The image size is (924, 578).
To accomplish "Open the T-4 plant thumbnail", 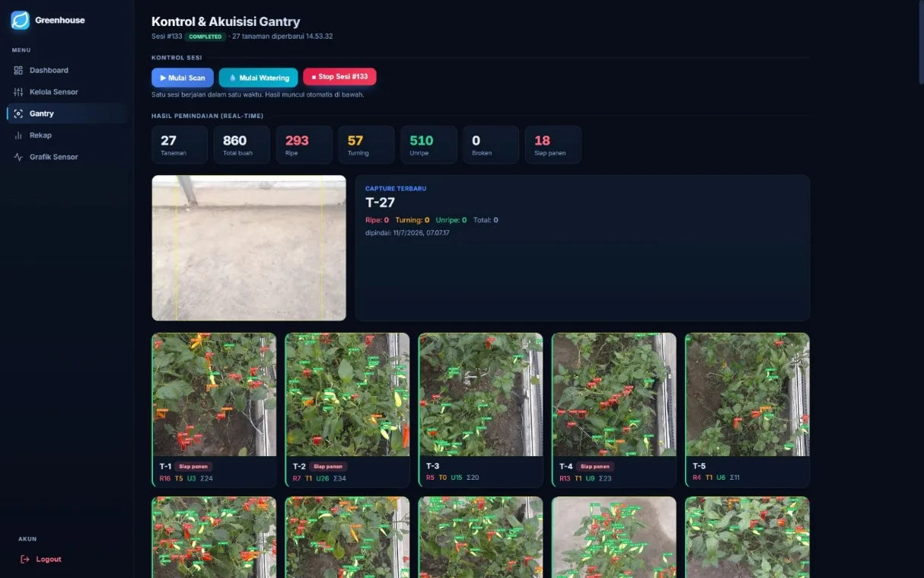I will click(x=614, y=394).
